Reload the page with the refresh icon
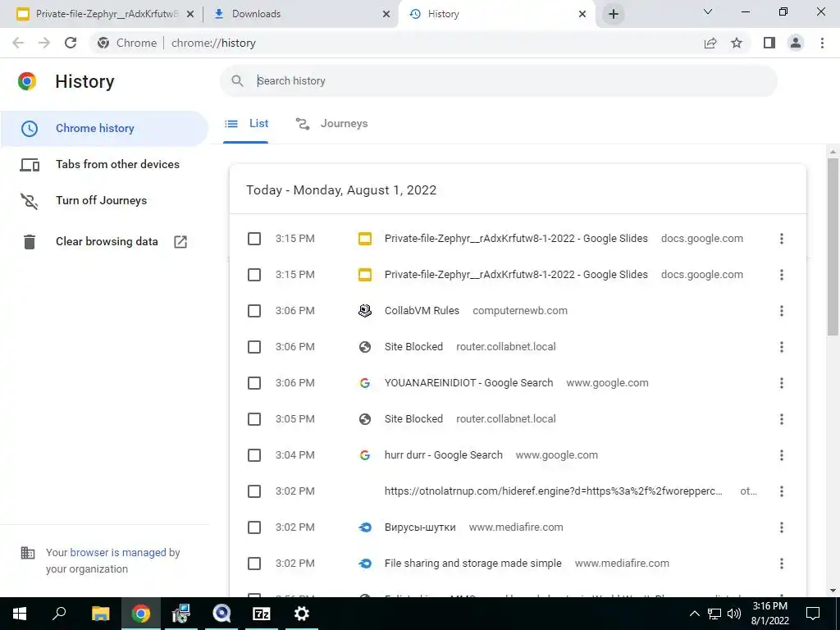The image size is (840, 630). click(x=71, y=43)
